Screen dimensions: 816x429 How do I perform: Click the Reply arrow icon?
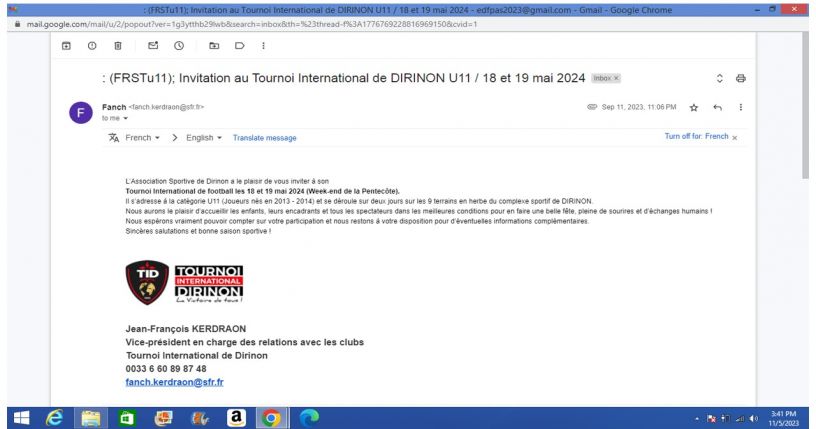click(x=716, y=107)
